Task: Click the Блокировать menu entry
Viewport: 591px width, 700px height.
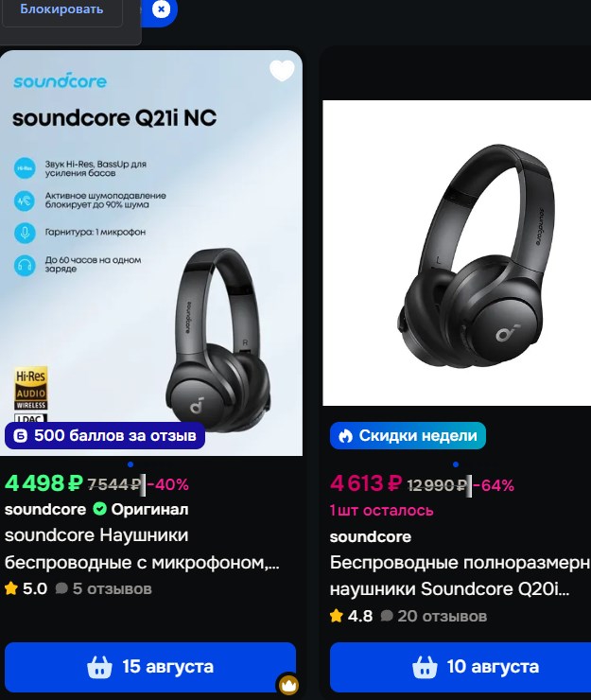Action: coord(62,9)
